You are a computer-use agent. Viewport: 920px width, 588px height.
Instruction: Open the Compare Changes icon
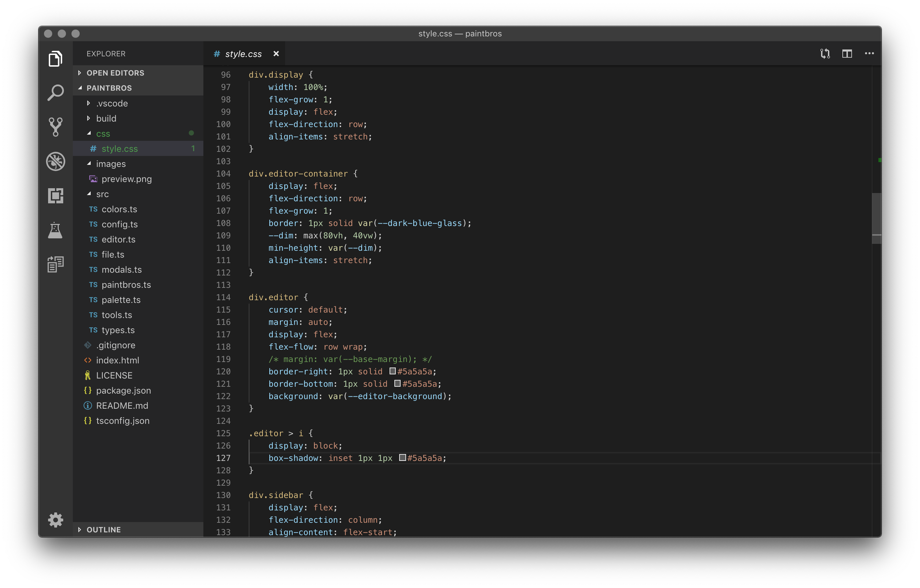[x=824, y=54]
